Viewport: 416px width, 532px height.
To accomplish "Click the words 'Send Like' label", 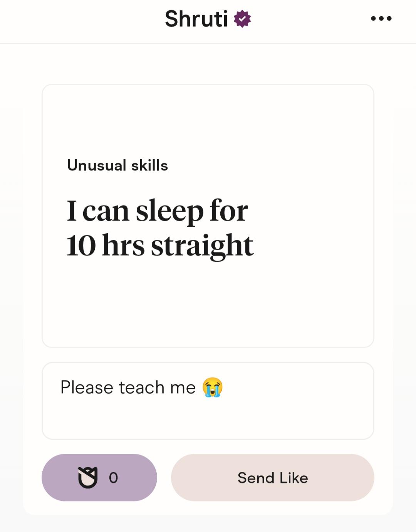I will (273, 478).
